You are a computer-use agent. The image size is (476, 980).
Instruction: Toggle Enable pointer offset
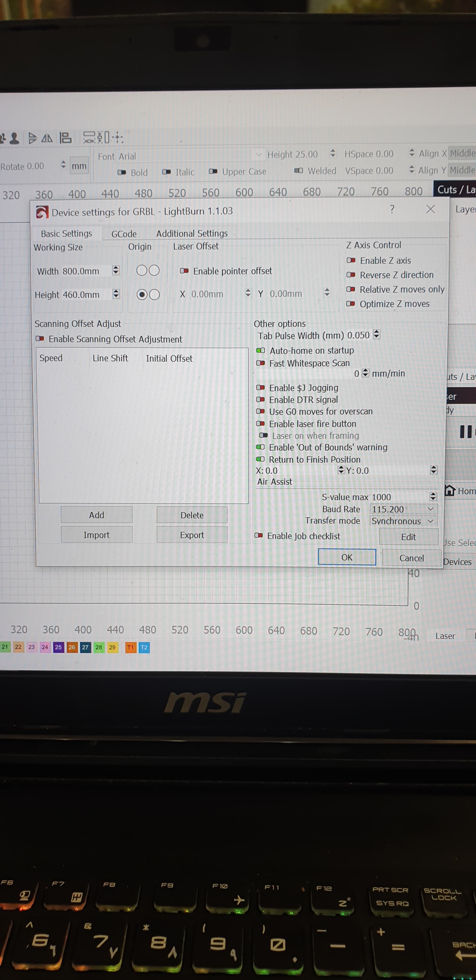[x=184, y=271]
